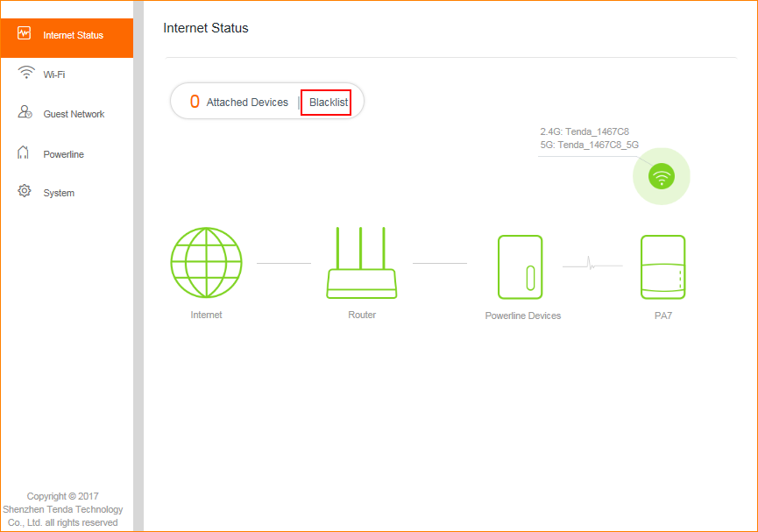Click the Guest Network user icon

[x=25, y=113]
